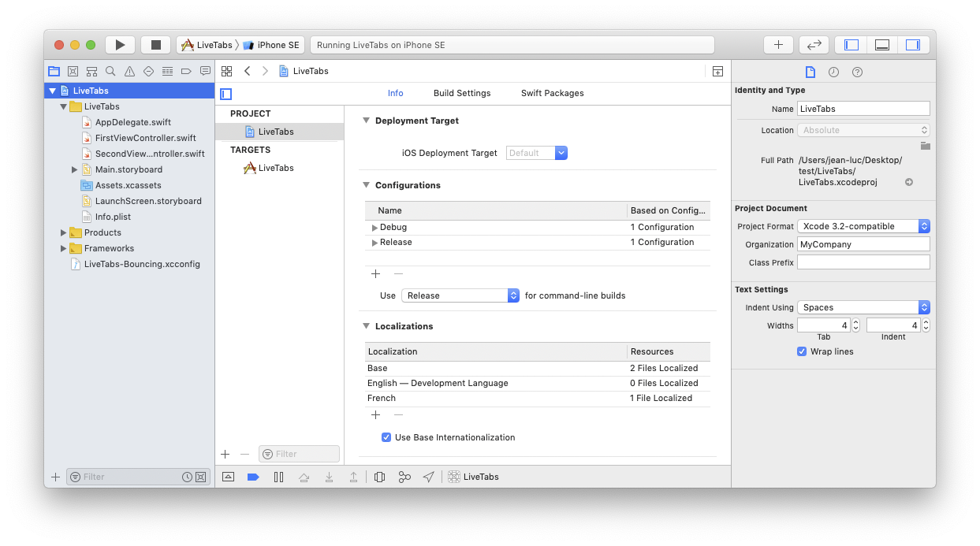Click Step Into in debug bar
This screenshot has width=980, height=546.
coord(329,477)
